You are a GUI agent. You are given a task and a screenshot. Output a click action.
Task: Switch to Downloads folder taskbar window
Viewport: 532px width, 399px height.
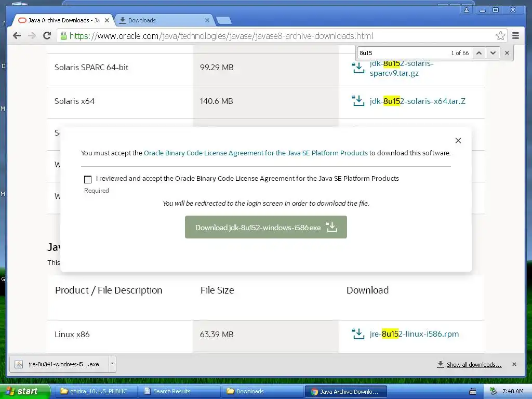click(x=262, y=391)
